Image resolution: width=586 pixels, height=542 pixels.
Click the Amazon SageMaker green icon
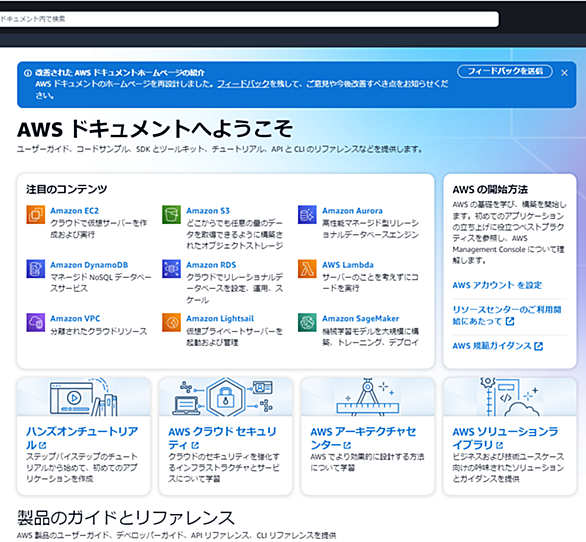click(307, 322)
